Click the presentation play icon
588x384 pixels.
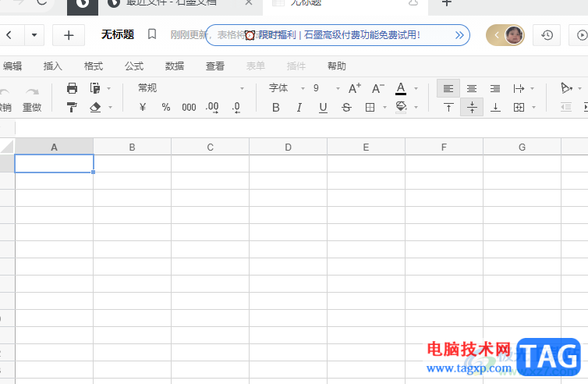pos(582,35)
